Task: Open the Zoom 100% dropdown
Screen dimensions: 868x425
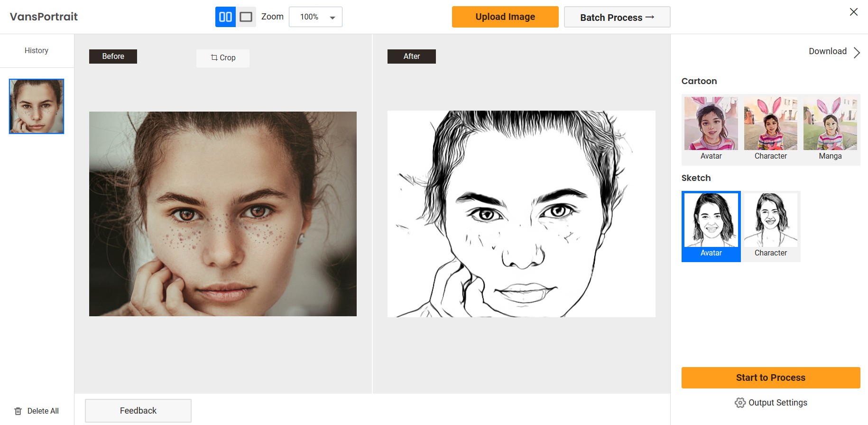Action: point(315,17)
